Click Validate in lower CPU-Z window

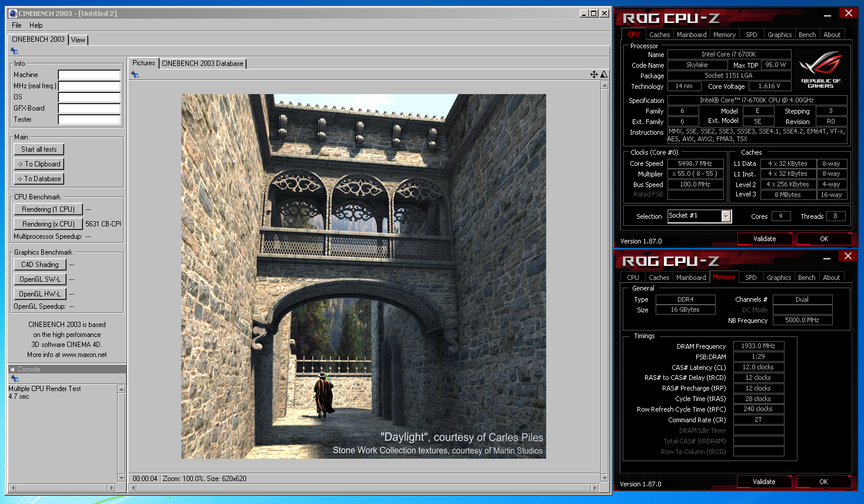764,482
